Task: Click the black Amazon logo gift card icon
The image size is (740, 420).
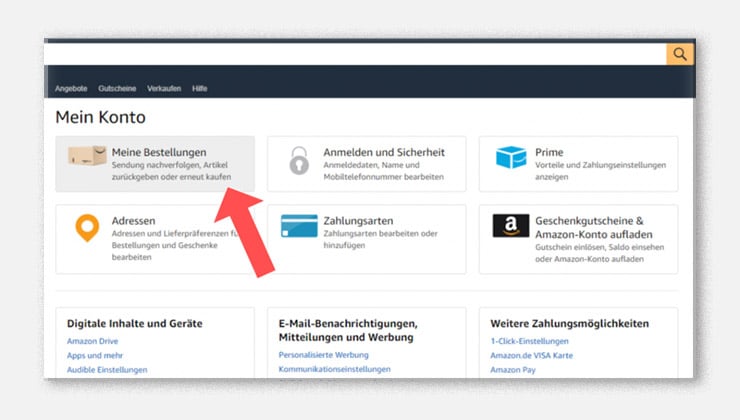Action: click(511, 226)
